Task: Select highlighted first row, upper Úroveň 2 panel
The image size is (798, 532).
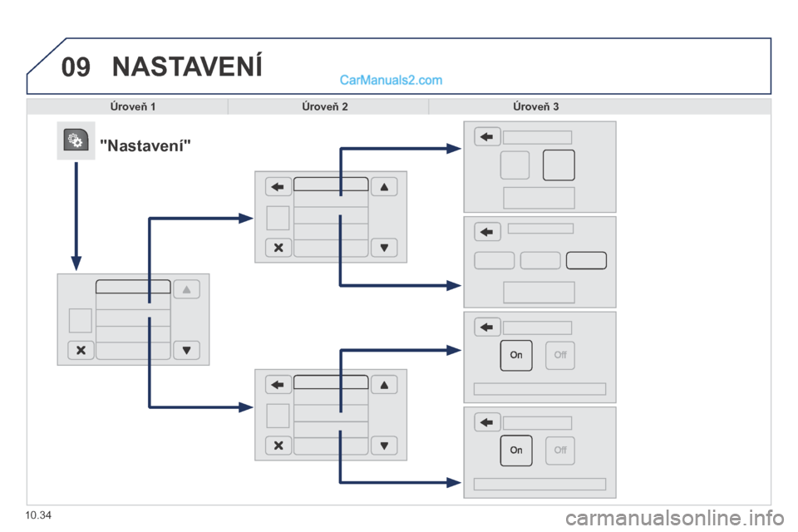Action: 331,184
